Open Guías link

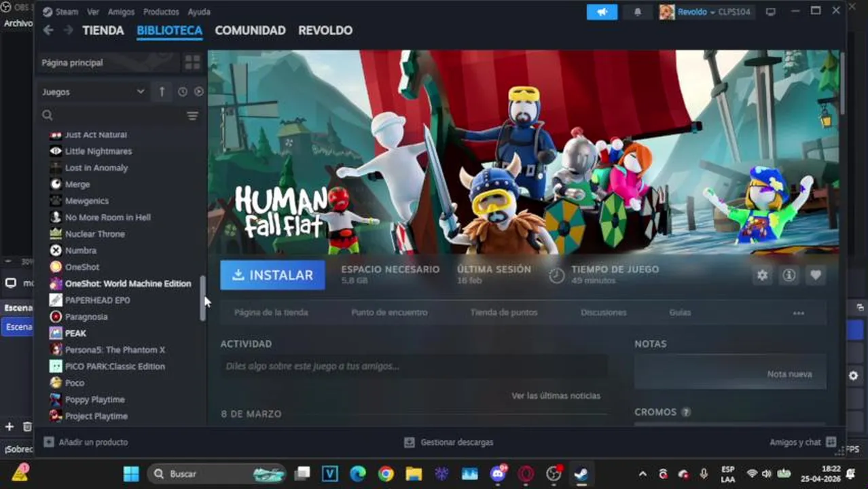(680, 312)
